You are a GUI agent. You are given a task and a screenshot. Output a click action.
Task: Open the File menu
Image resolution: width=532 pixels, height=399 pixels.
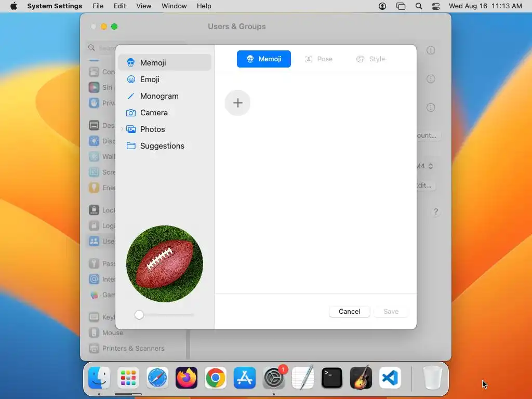98,6
